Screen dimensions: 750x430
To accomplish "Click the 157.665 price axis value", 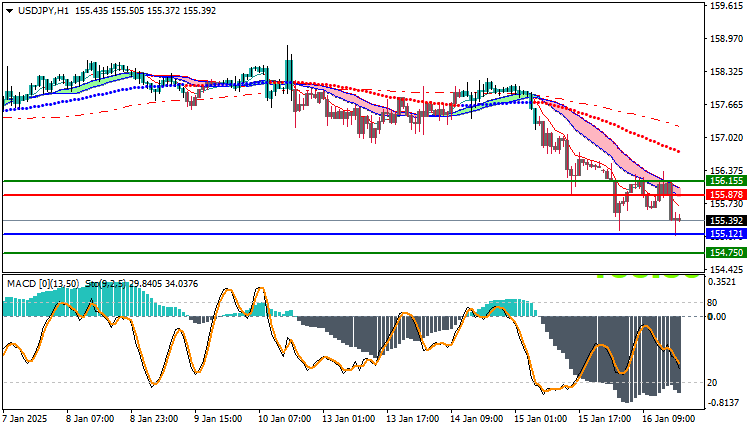I will pos(727,105).
